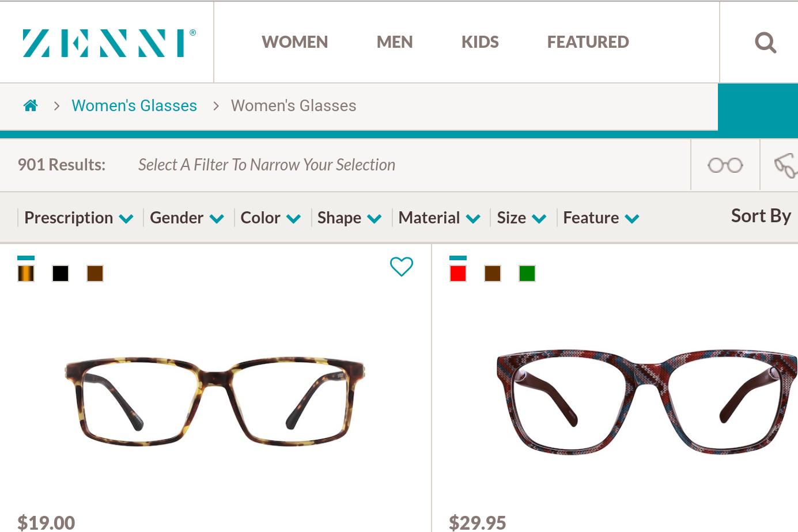Select the front-view glasses icon

pyautogui.click(x=725, y=165)
